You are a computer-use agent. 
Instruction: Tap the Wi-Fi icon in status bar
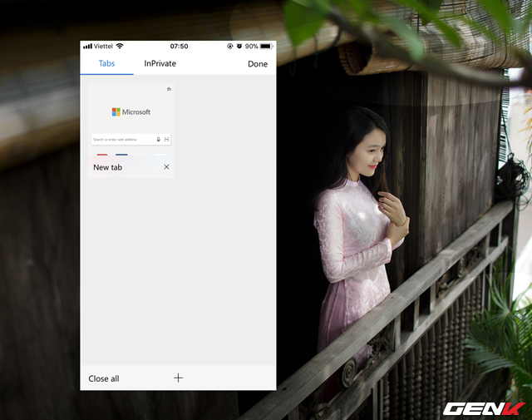[120, 46]
